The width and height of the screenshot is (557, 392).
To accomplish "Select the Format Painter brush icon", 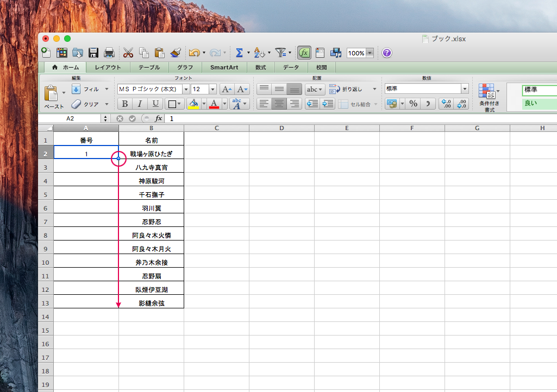I will [176, 53].
